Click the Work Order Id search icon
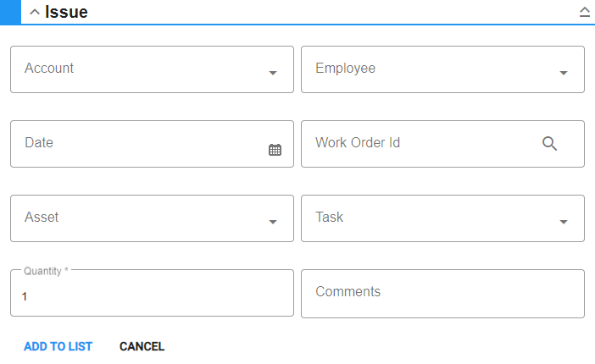 [549, 144]
